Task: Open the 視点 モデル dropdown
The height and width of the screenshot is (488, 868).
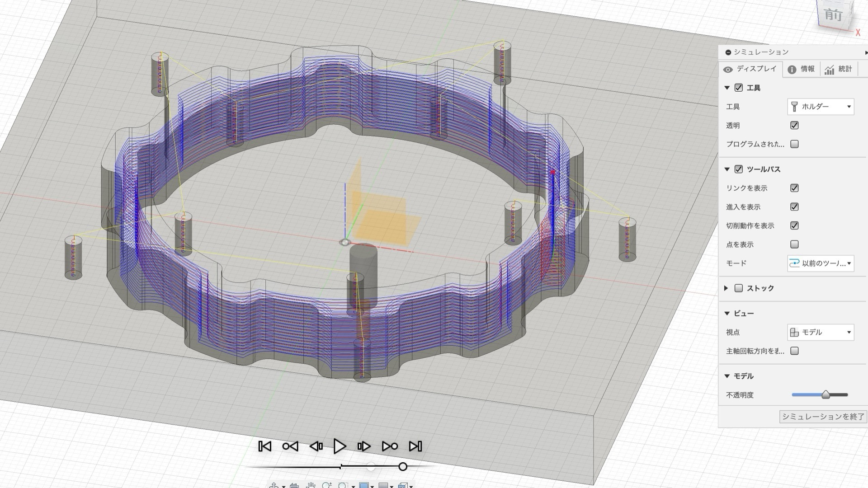Action: pos(821,332)
